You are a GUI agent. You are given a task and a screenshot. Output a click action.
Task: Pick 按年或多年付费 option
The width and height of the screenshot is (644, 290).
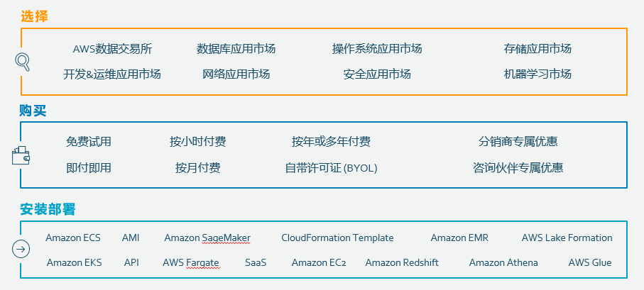(x=331, y=142)
